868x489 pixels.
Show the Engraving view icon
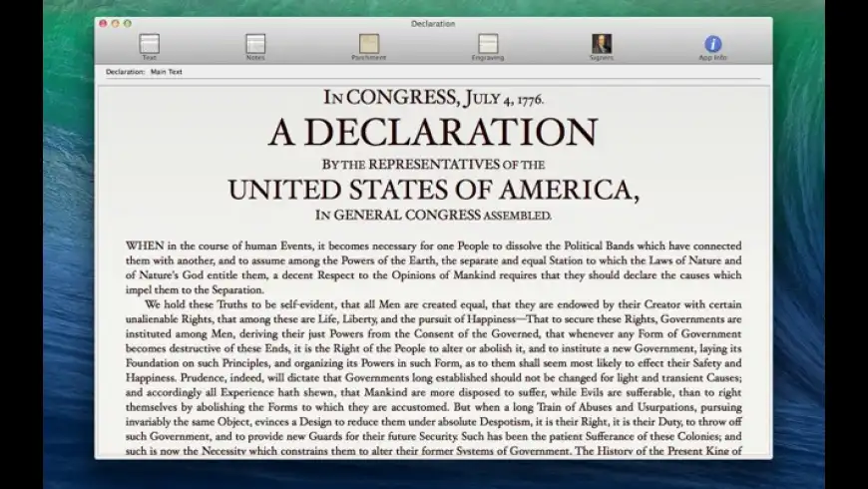(x=488, y=44)
